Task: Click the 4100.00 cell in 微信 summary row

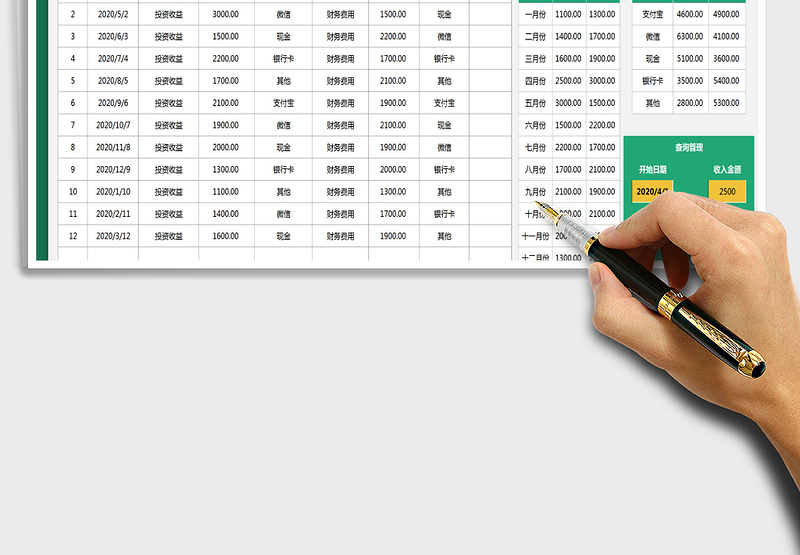Action: click(727, 37)
